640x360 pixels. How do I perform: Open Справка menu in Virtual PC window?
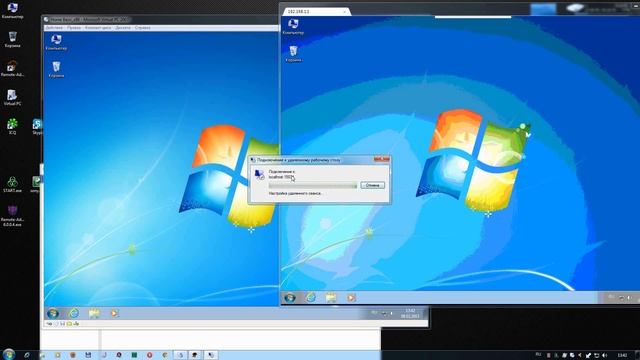(142, 28)
